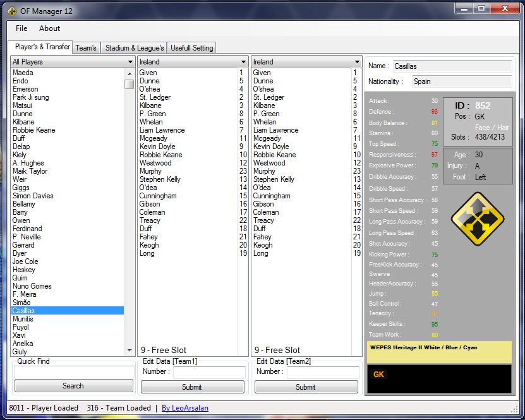The image size is (525, 420).
Task: Click Submit under Edit Data Team1
Action: click(x=191, y=387)
